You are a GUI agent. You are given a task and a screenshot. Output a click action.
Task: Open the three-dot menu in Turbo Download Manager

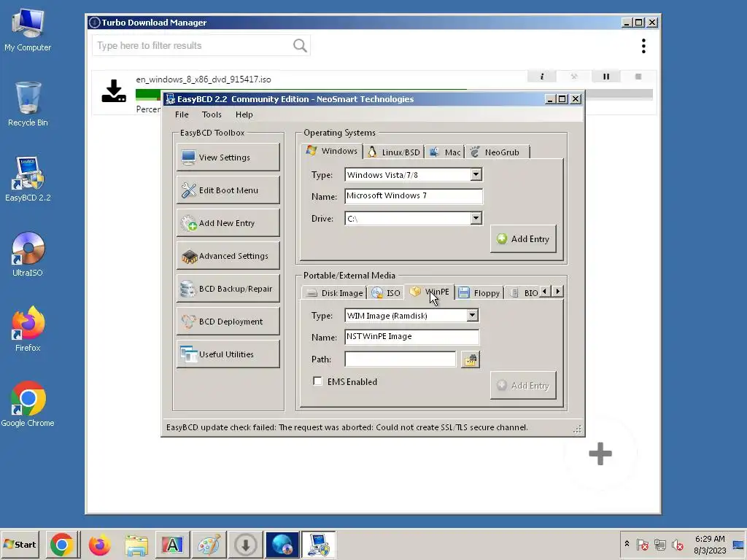click(643, 46)
